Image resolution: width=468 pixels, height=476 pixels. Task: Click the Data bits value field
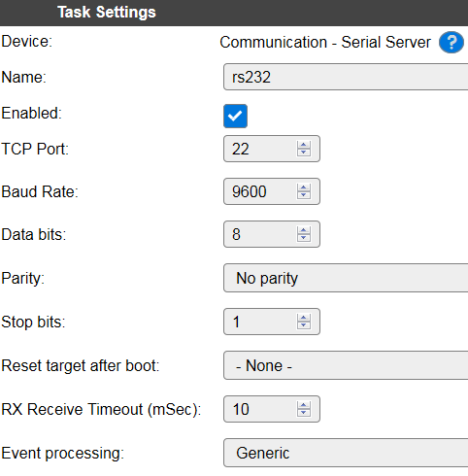259,234
